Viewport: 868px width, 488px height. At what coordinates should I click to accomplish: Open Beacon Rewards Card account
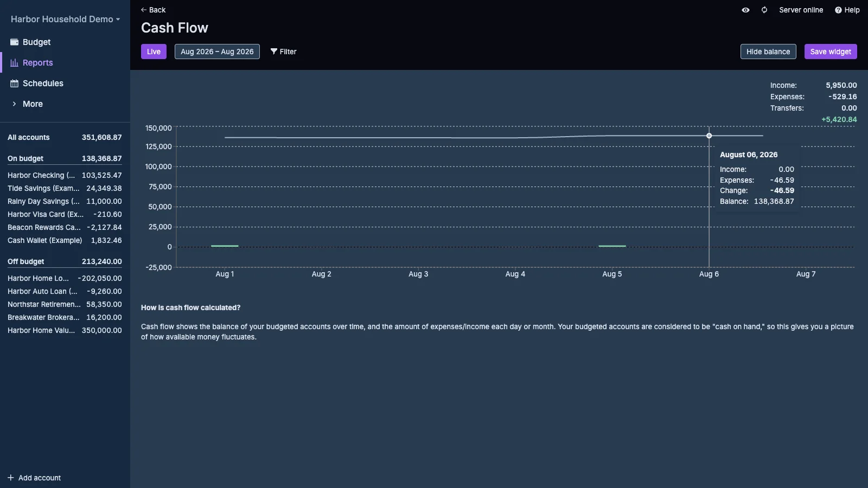pos(65,227)
